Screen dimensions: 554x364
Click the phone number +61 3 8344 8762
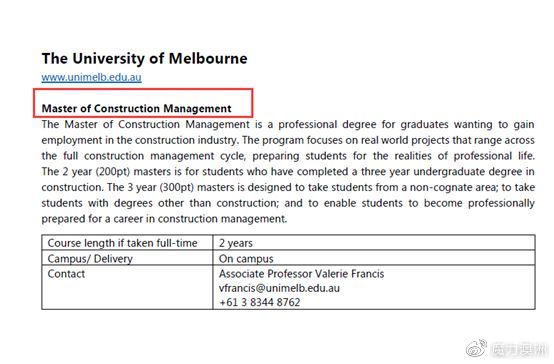pos(260,303)
